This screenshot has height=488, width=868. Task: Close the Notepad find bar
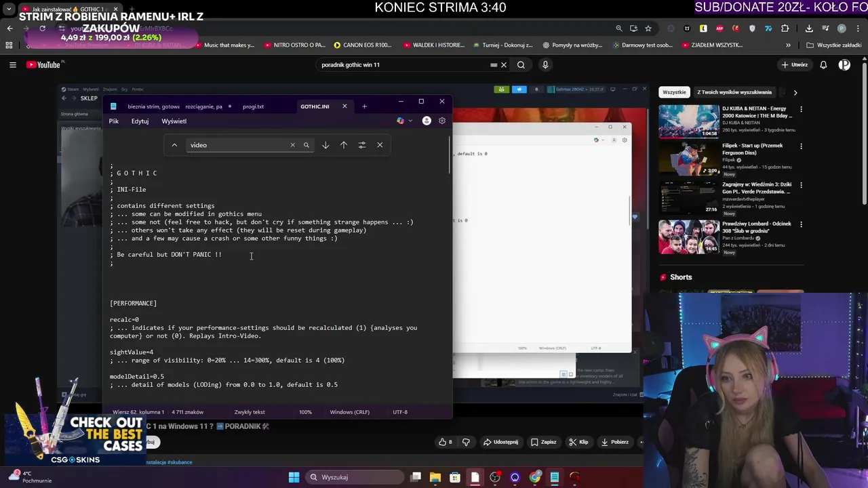[380, 145]
